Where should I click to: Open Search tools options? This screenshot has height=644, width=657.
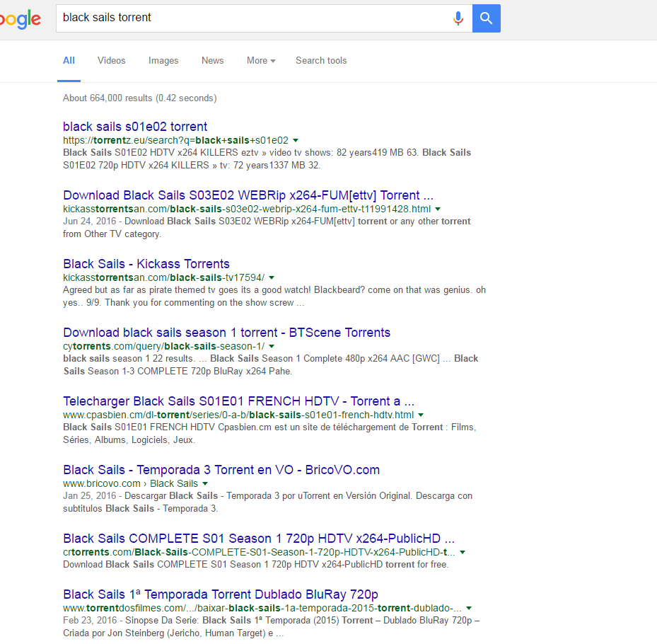(321, 60)
